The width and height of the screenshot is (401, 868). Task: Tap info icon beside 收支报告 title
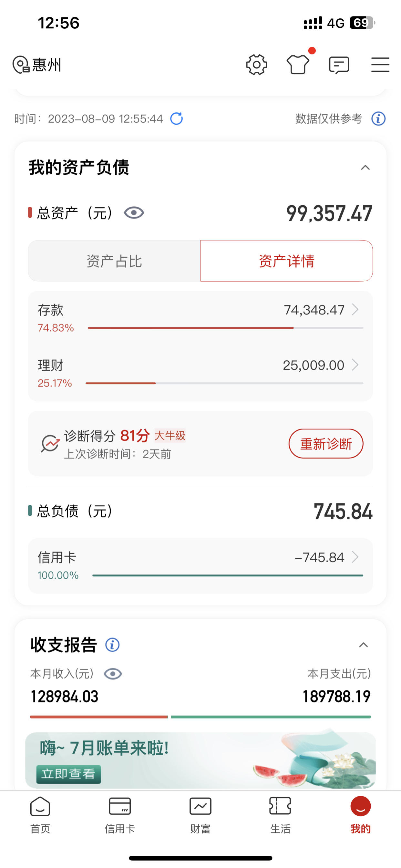click(112, 645)
